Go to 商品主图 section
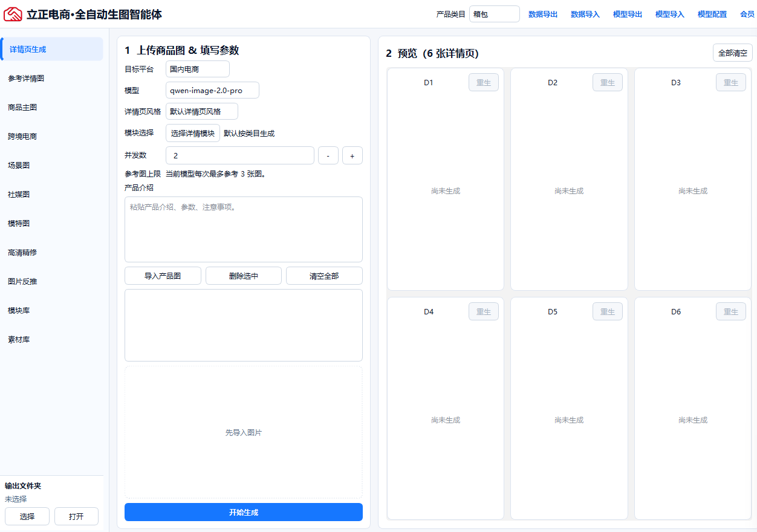Screen dimensions: 757x532 click(52, 107)
